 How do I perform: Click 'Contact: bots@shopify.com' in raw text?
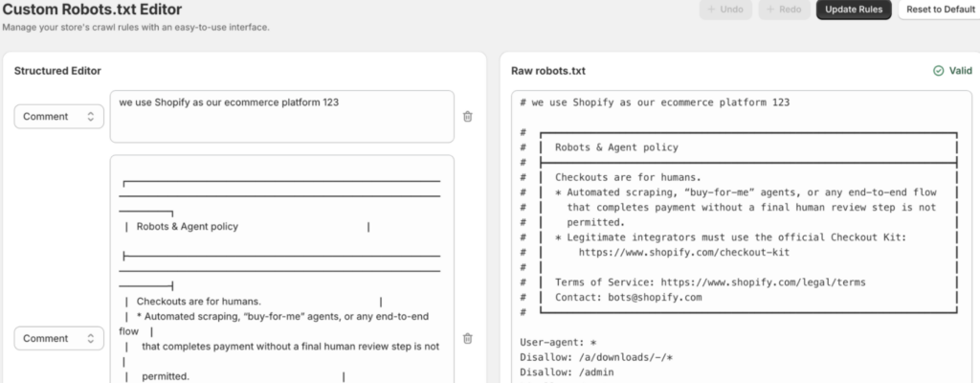coord(628,297)
